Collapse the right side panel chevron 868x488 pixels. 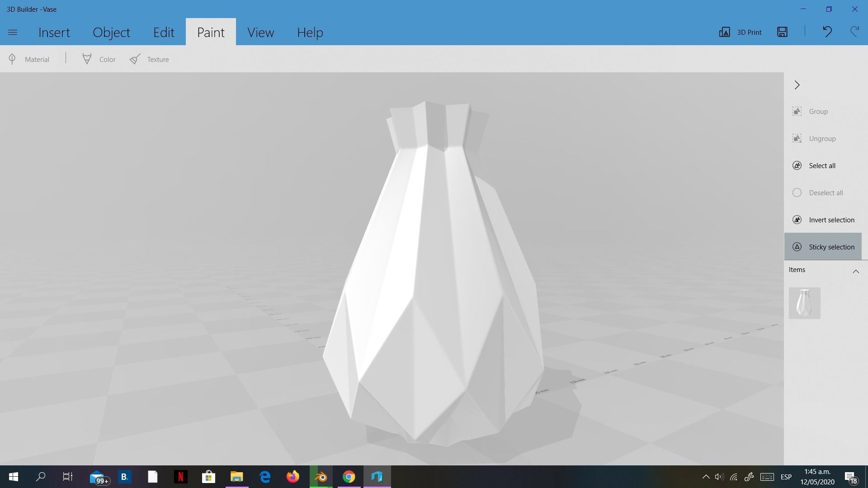click(x=797, y=85)
